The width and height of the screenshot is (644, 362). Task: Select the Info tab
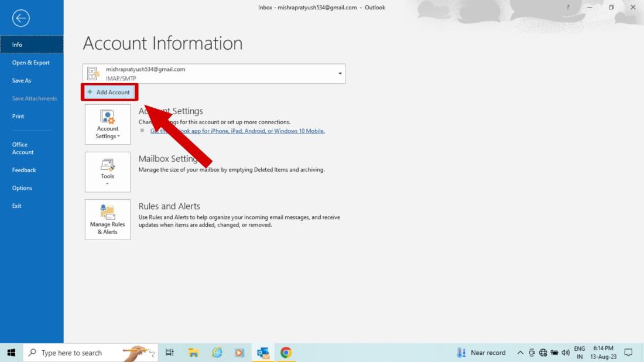point(32,45)
